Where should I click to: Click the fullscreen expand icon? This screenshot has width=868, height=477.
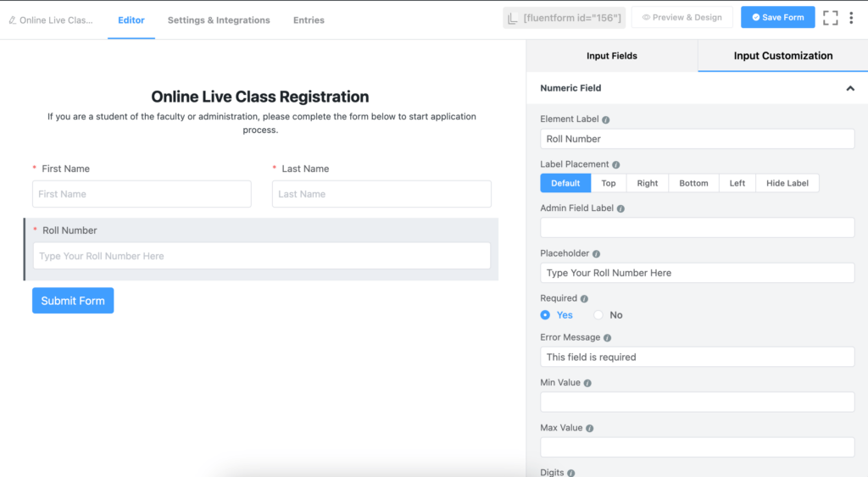click(x=831, y=18)
